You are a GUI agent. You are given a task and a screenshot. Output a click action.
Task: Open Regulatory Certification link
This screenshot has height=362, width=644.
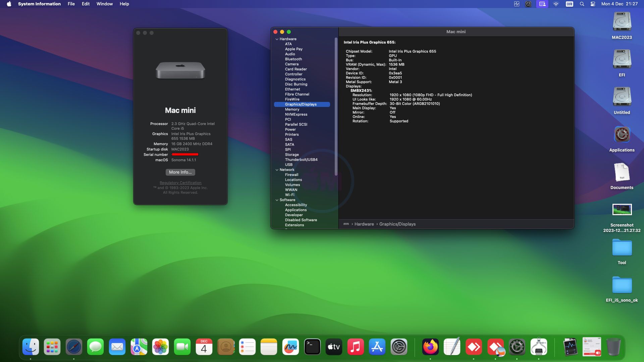coord(180,183)
